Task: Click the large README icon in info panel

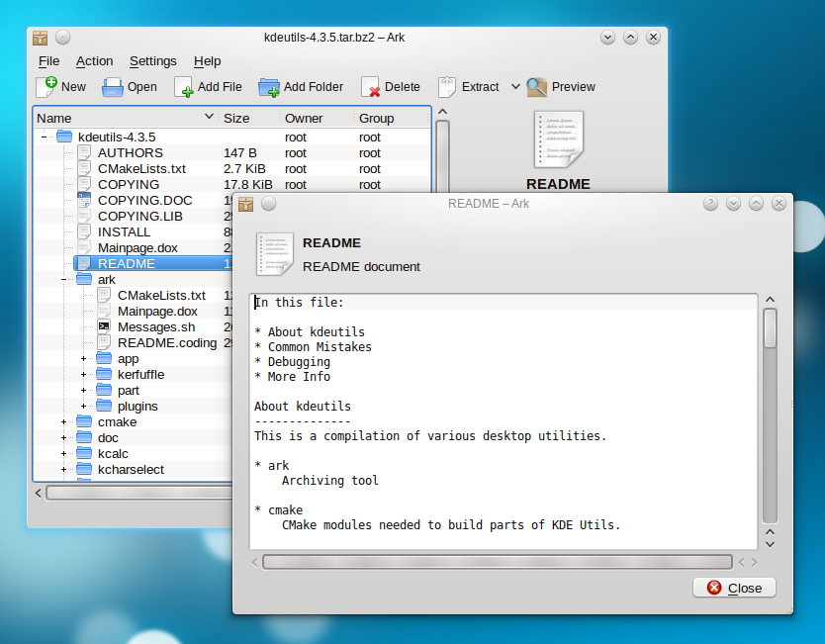Action: click(x=558, y=139)
